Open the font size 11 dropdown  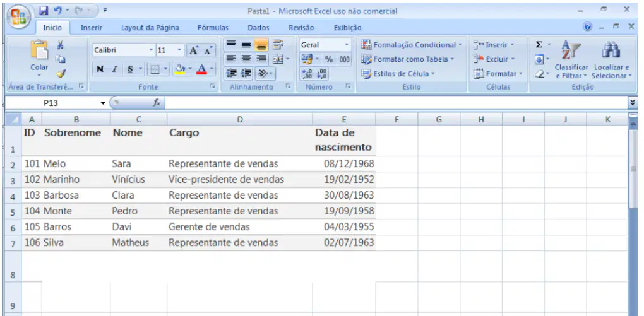point(179,50)
